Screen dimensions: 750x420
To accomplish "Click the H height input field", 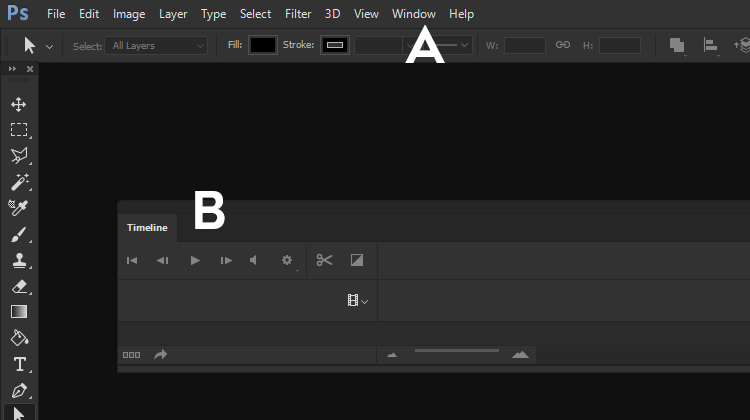I will [x=620, y=45].
